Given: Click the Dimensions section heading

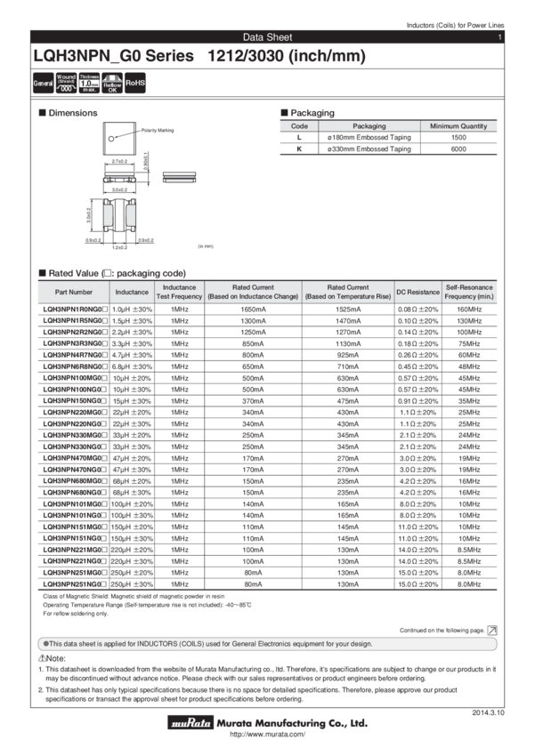Looking at the screenshot, I should click(x=68, y=113).
